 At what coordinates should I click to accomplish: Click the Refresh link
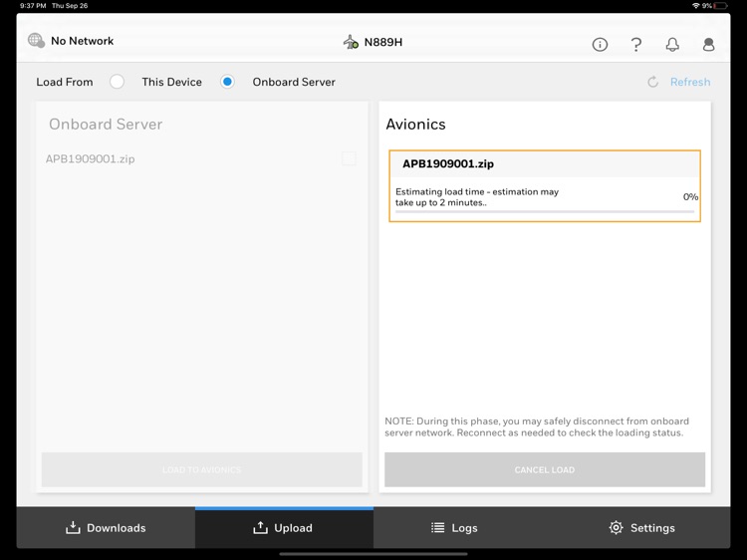(x=690, y=82)
